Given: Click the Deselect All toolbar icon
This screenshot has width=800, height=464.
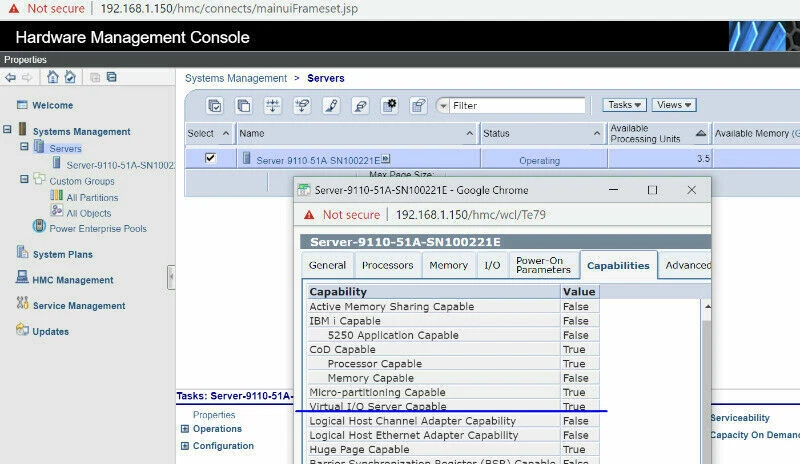Looking at the screenshot, I should tap(244, 106).
